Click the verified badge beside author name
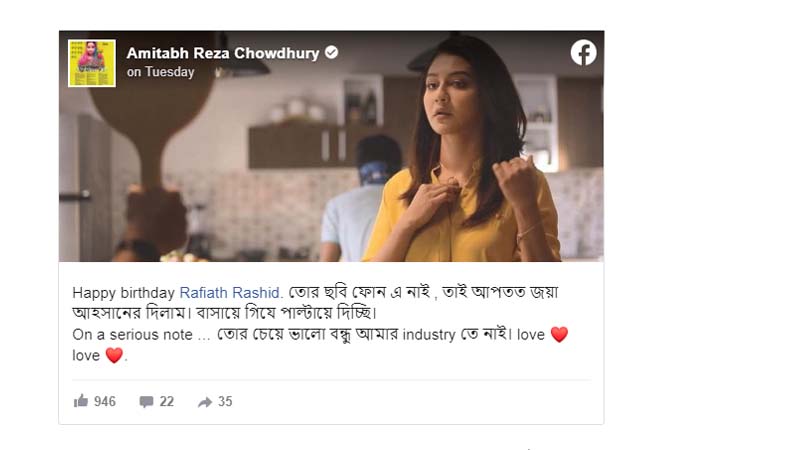The height and width of the screenshot is (450, 800). coord(332,52)
